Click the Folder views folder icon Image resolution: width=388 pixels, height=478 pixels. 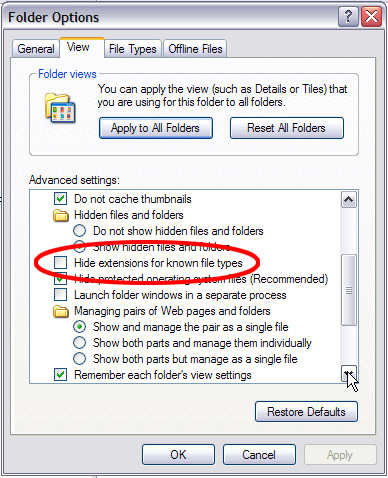click(60, 108)
